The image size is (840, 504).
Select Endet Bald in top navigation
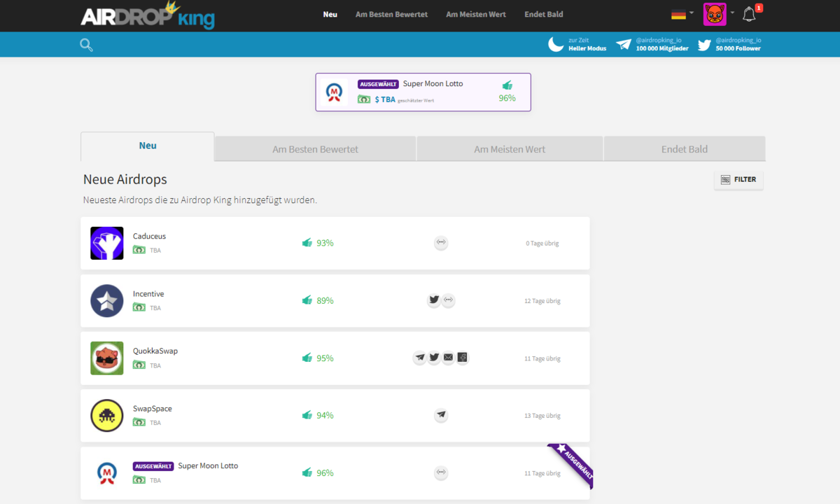544,14
